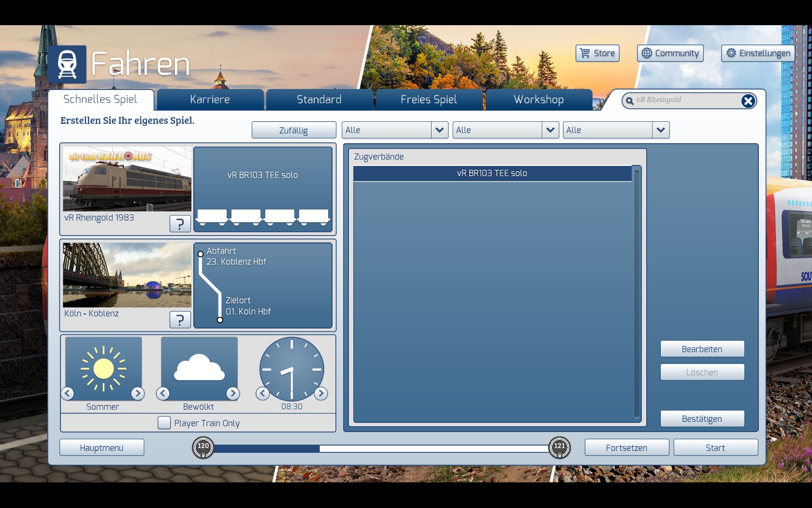Screen dimensions: 812x508
Task: Click the sun season icon
Action: 103,369
